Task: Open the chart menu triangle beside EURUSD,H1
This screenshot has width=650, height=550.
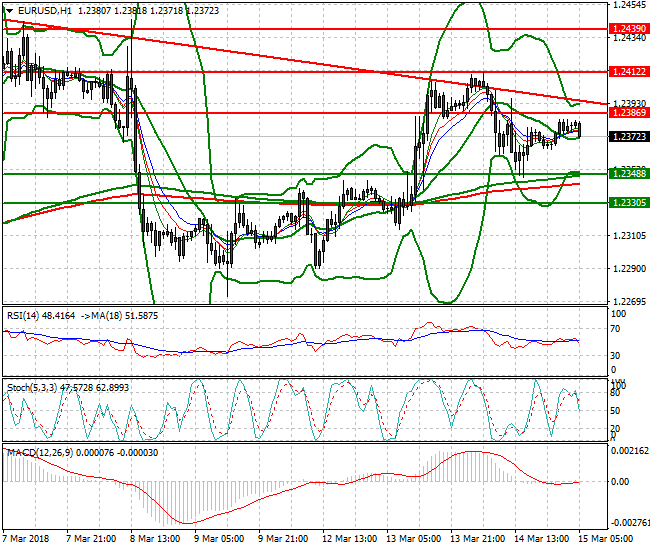Action: [x=9, y=11]
